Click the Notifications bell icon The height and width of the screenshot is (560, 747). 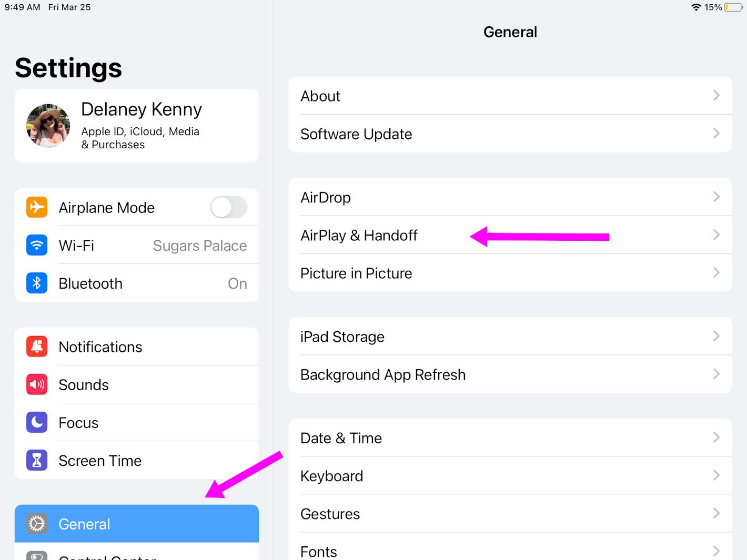[36, 347]
